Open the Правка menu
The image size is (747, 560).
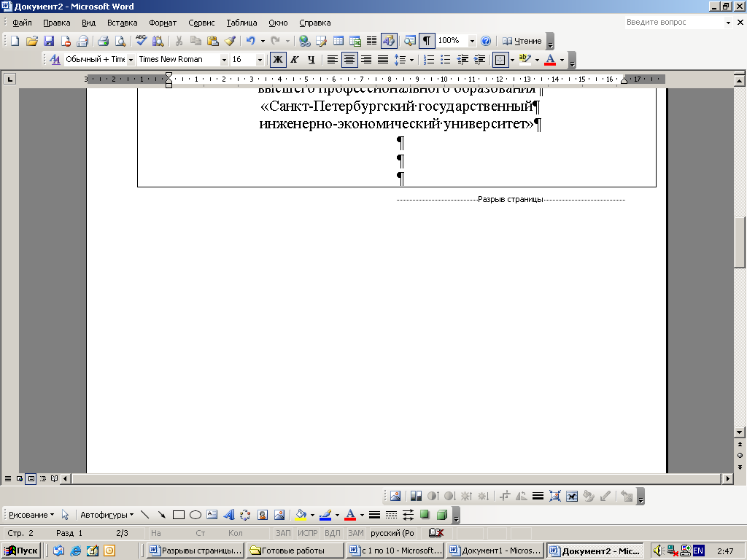pos(57,23)
